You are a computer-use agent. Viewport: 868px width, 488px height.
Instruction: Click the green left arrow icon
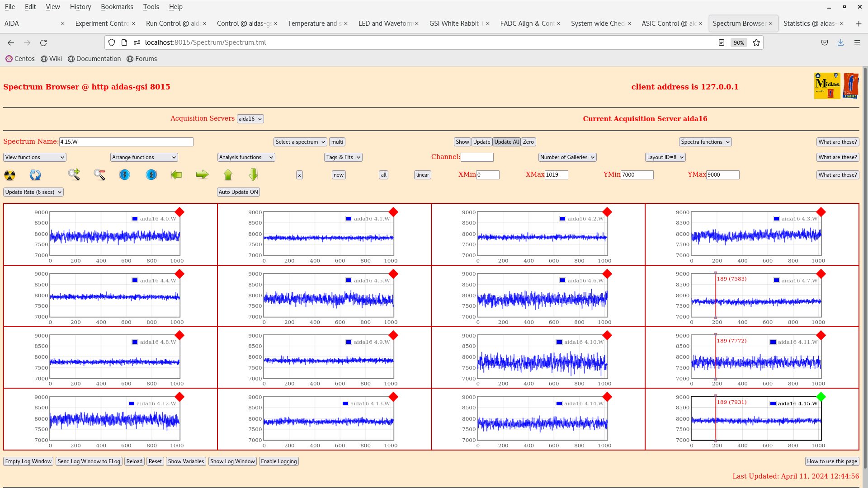click(x=176, y=174)
